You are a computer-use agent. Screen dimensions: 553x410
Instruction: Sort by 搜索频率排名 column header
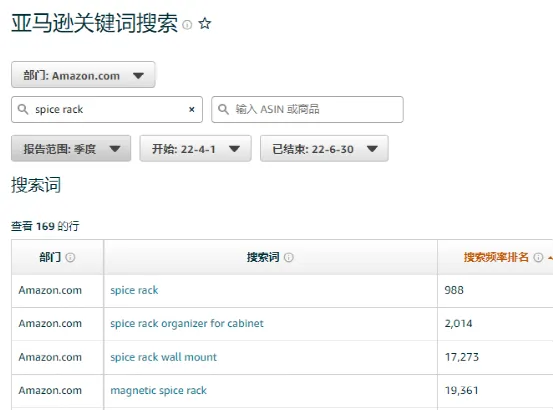[496, 257]
